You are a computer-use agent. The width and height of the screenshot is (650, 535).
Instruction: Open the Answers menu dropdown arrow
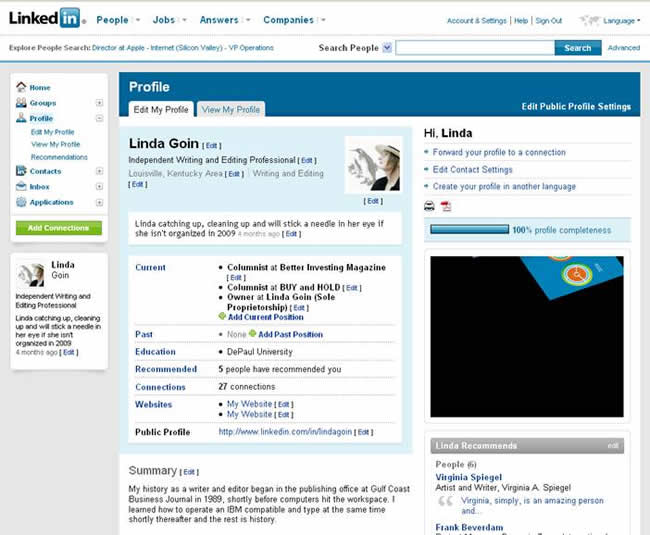[x=248, y=20]
